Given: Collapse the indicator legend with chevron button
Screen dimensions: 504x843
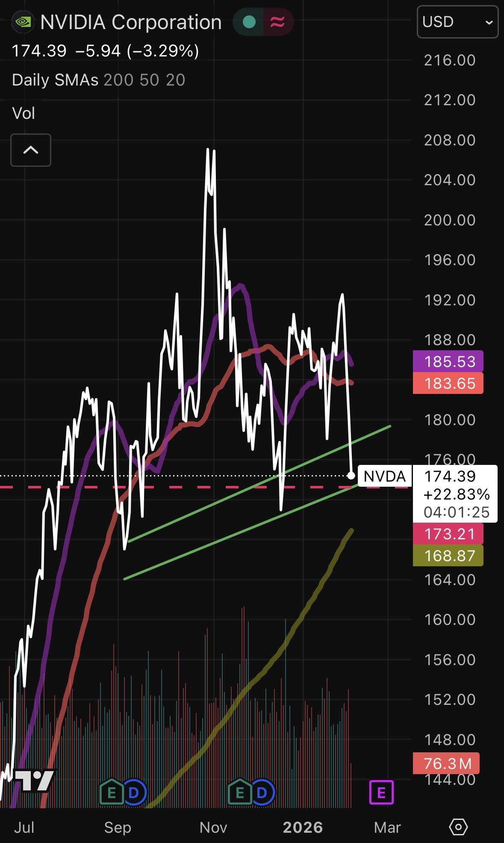Looking at the screenshot, I should [31, 150].
